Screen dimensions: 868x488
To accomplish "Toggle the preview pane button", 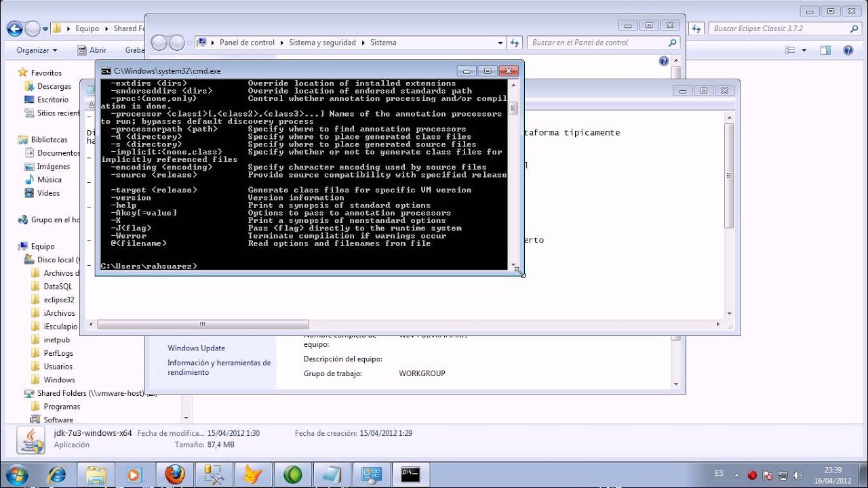I will tap(825, 50).
